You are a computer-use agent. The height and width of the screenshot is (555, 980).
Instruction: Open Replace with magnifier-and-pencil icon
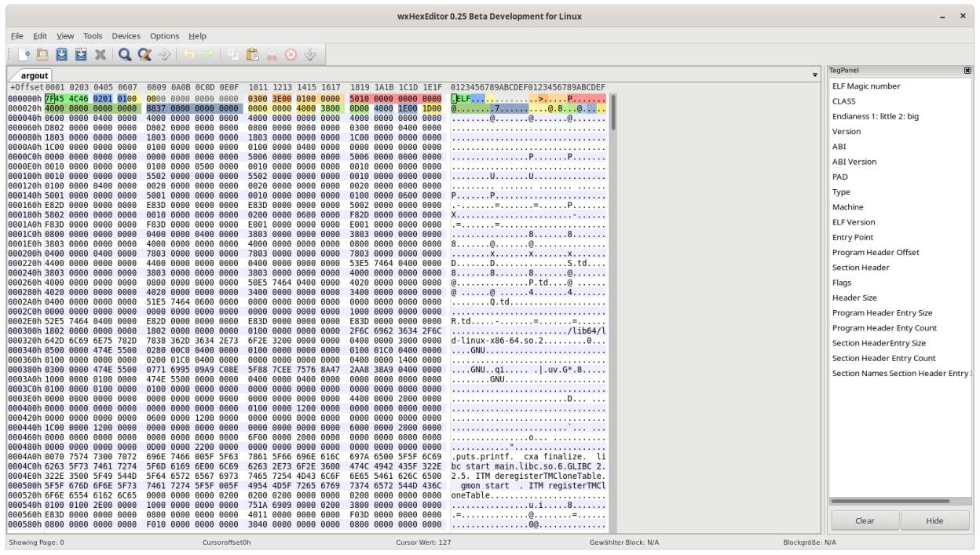(x=144, y=54)
